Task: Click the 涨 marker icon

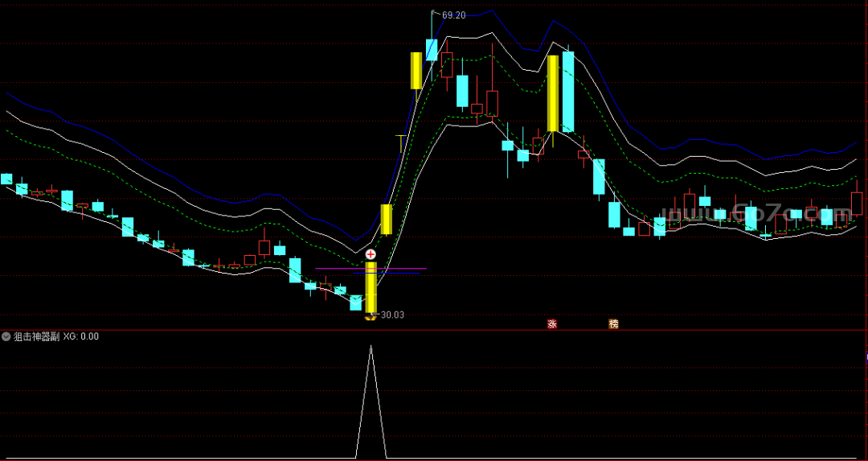Action: click(552, 324)
